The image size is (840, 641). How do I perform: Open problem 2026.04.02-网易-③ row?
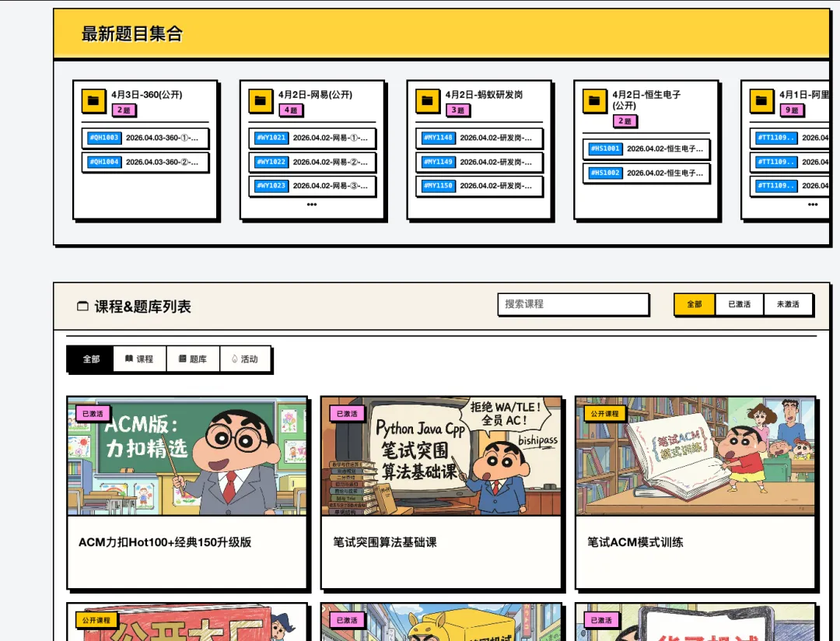pos(313,186)
